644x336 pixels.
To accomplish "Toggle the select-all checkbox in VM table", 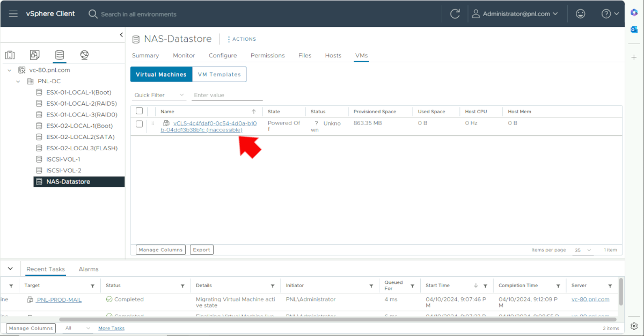I will 140,111.
